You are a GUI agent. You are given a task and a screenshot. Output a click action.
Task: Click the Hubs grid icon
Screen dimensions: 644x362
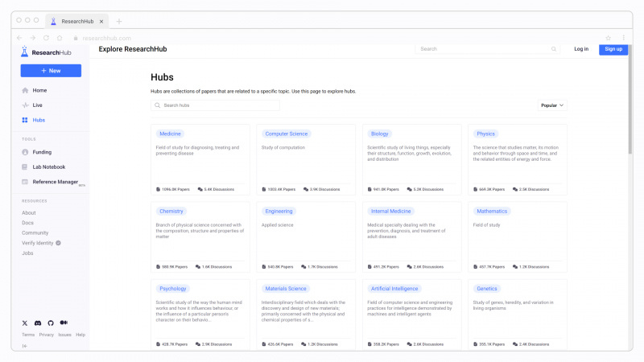coord(25,120)
